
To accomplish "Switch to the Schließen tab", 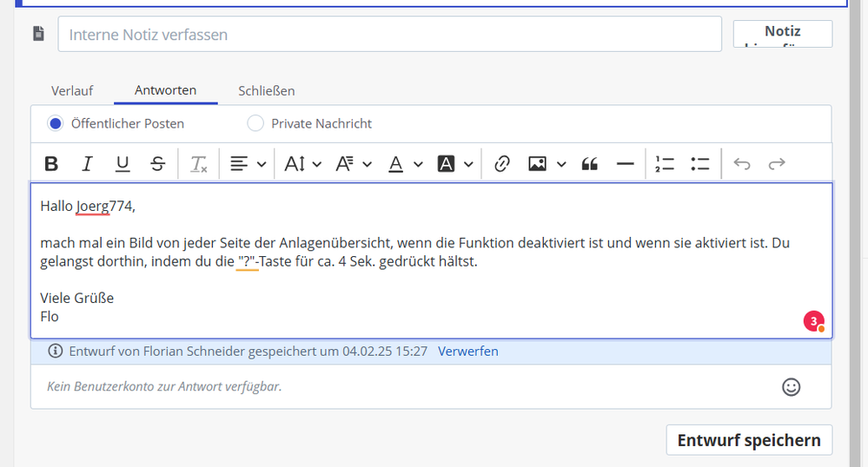I will pos(267,90).
